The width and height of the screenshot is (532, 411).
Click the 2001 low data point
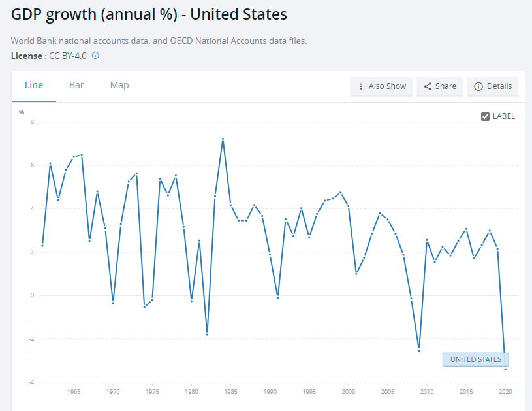tap(356, 274)
